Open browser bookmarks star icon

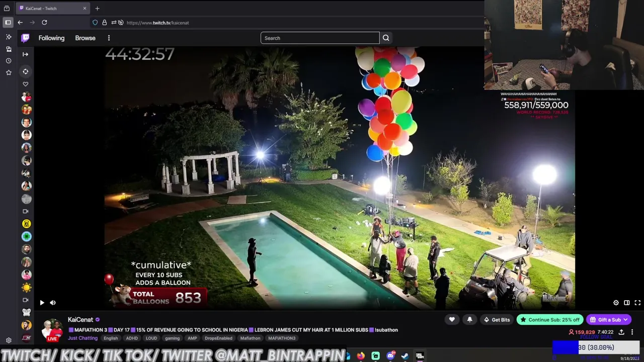[x=9, y=72]
